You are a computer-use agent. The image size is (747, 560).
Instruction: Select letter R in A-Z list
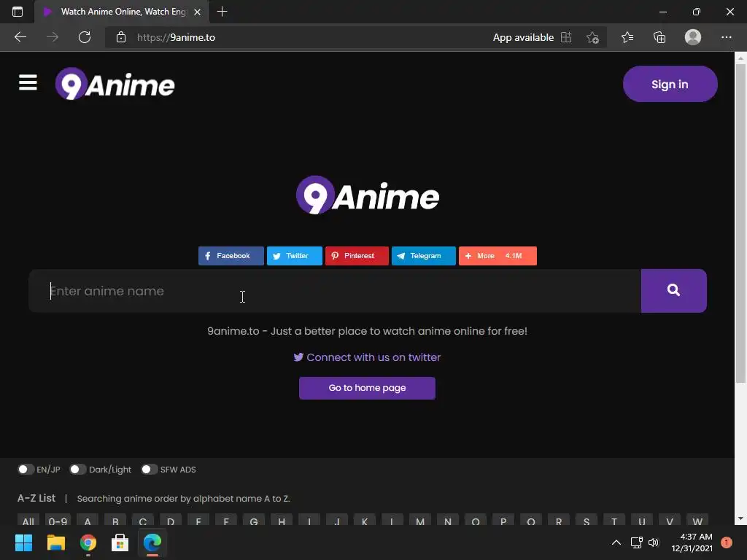[x=559, y=521]
